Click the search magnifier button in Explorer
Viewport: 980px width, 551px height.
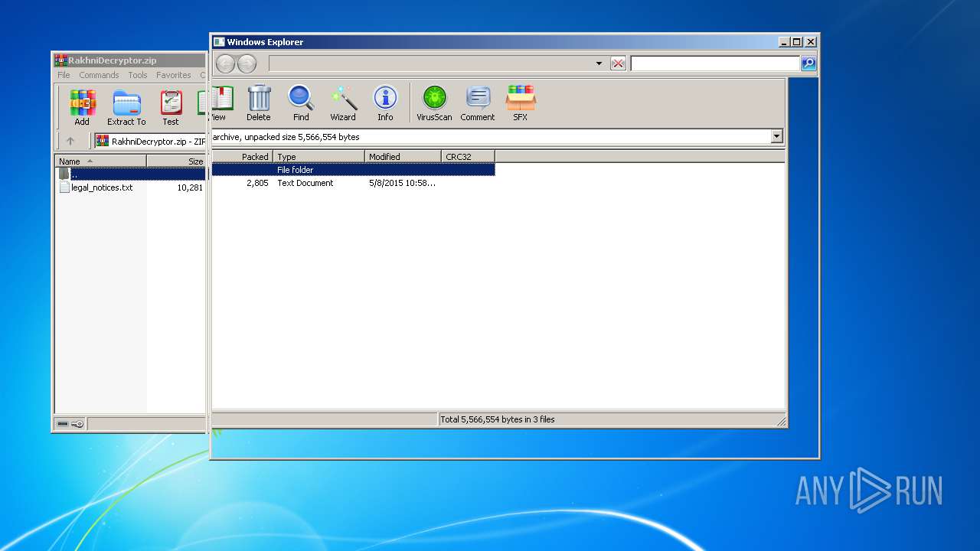click(808, 64)
